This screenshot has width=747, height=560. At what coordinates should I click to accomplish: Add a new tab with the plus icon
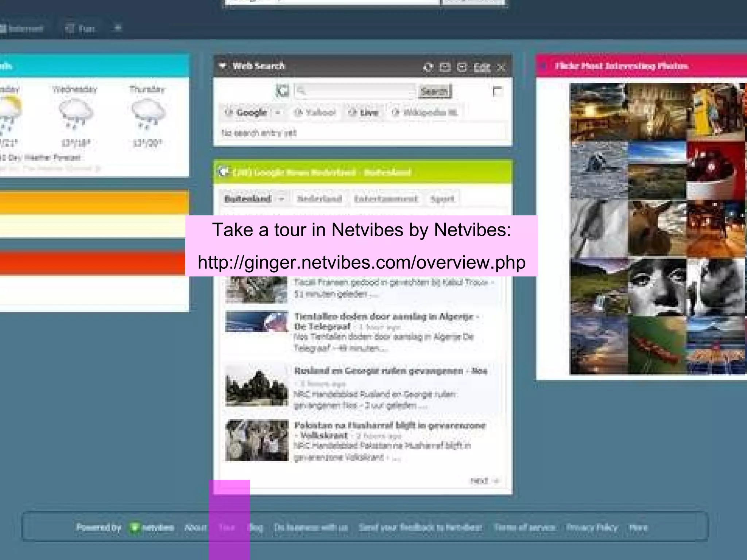click(118, 28)
